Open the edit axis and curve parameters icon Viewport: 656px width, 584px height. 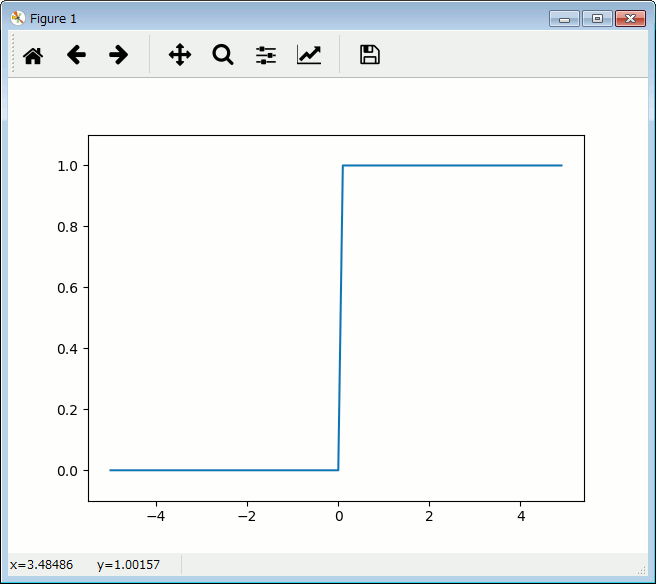(x=308, y=55)
